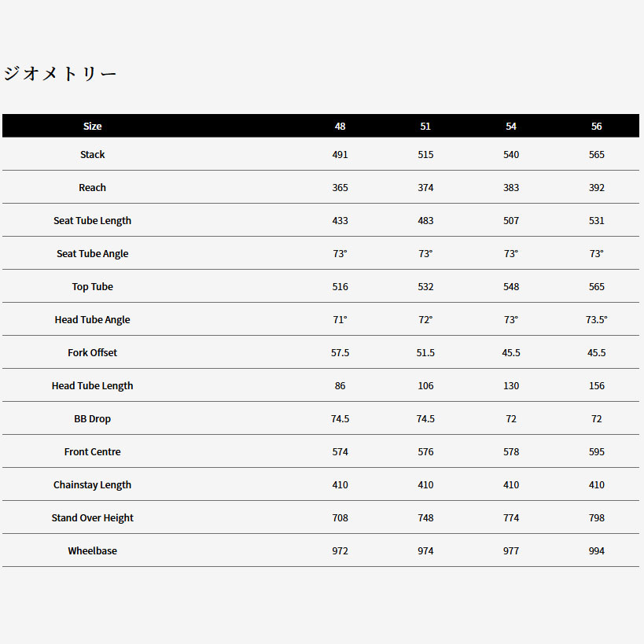
Task: Click the Wheelbase row label
Action: point(92,551)
